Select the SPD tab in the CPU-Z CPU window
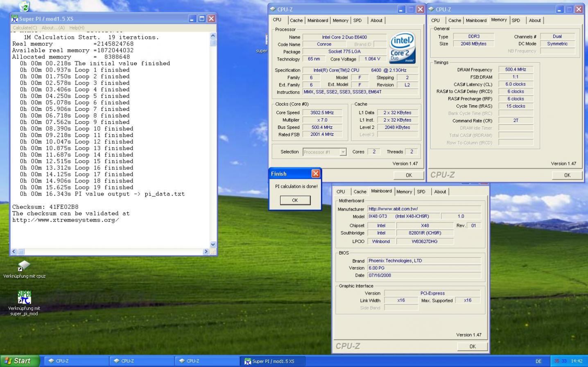 [x=357, y=20]
